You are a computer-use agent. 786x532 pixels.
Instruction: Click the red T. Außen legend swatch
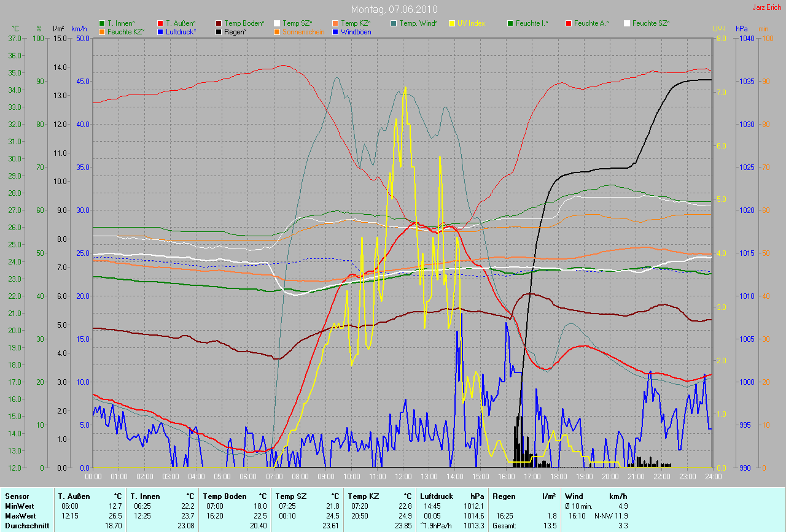point(160,23)
